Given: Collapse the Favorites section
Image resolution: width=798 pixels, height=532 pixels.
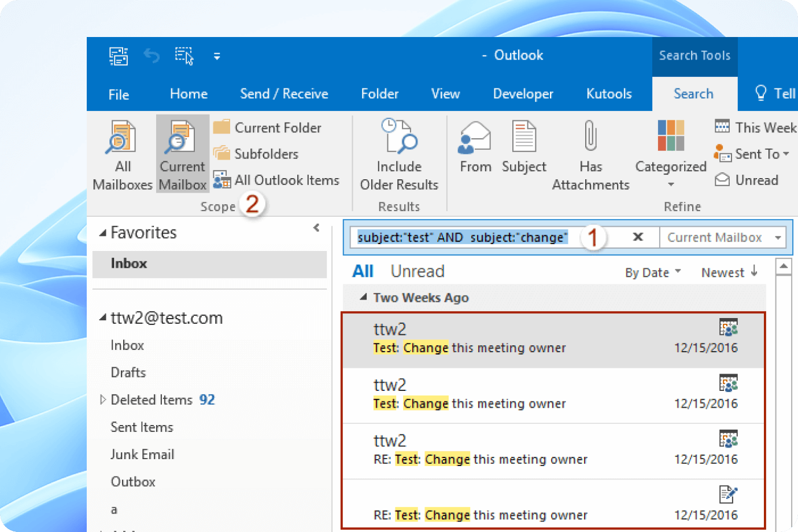Looking at the screenshot, I should tap(103, 233).
